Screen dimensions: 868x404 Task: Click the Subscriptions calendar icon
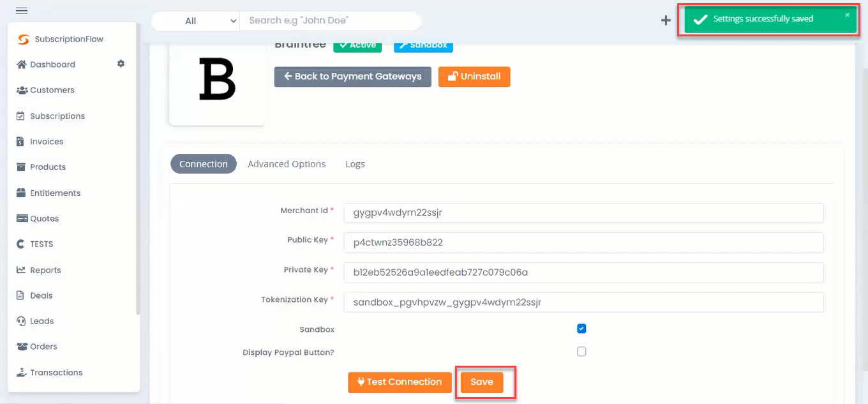(x=21, y=116)
